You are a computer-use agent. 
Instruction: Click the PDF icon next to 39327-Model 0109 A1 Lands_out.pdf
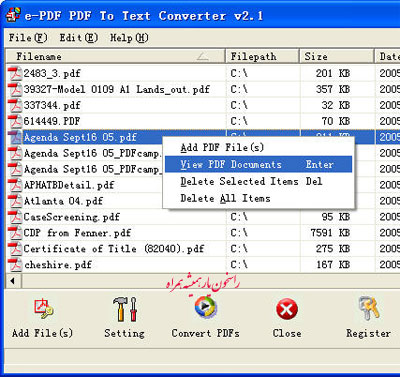point(15,89)
